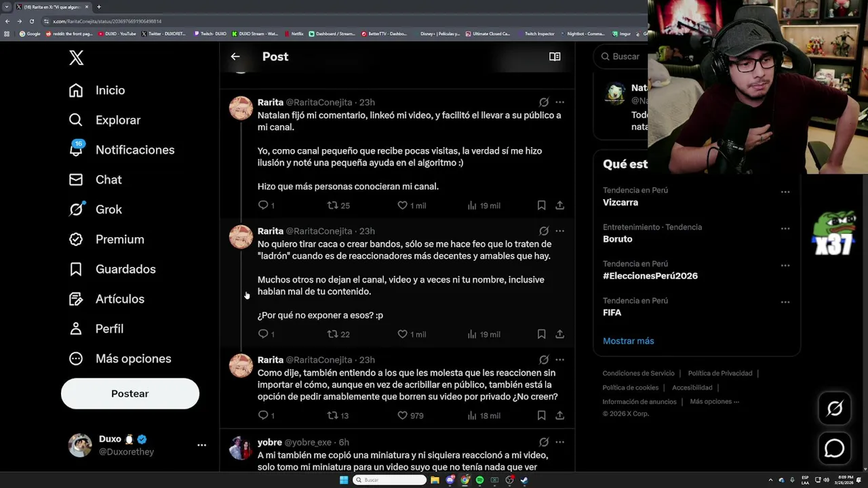Open Explorar in the sidebar

click(104, 120)
